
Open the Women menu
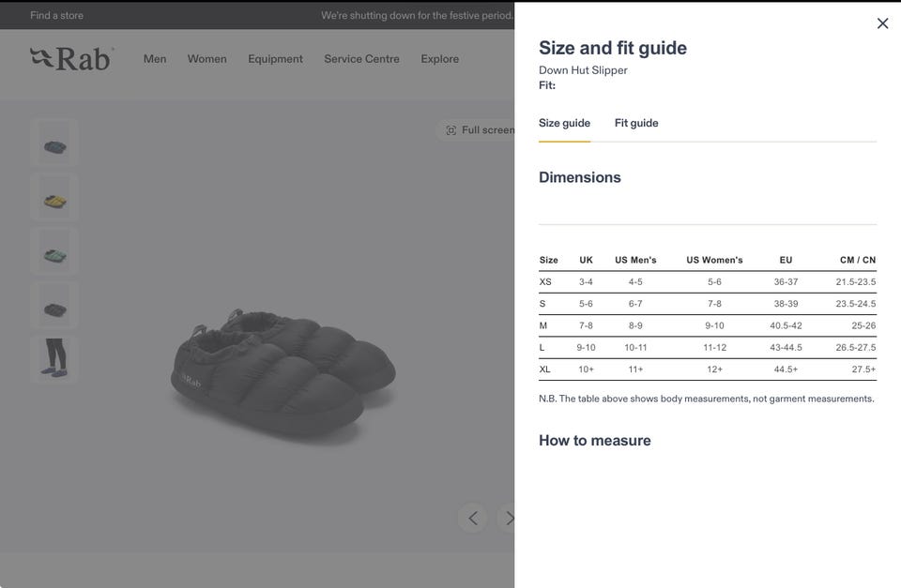coord(207,59)
